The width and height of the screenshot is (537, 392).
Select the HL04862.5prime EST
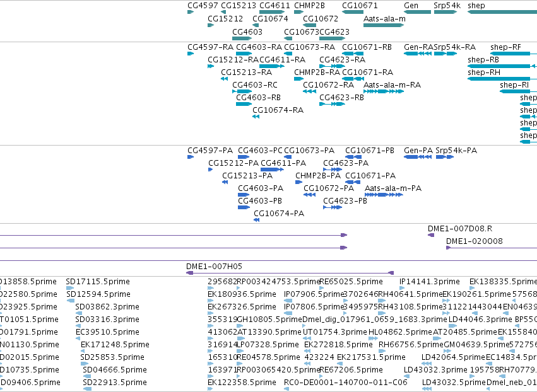click(373, 338)
